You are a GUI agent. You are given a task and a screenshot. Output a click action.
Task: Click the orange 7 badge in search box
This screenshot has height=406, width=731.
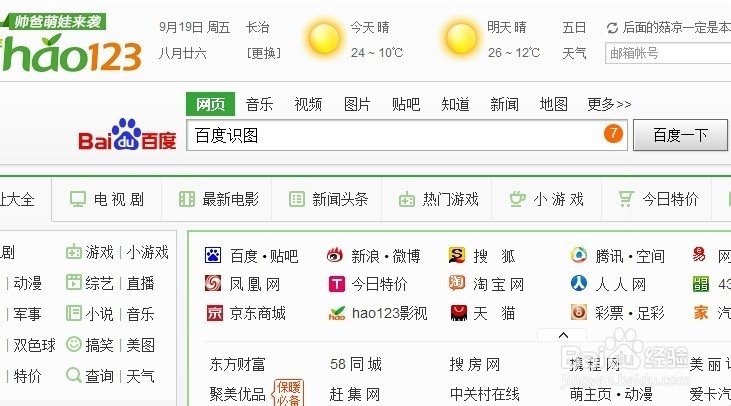[x=614, y=134]
